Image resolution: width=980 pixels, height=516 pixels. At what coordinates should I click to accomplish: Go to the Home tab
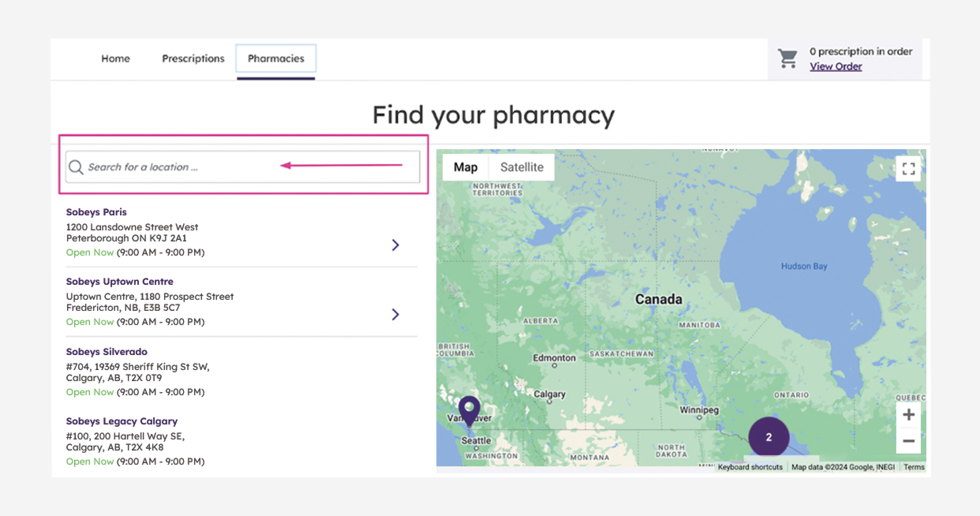[x=115, y=58]
